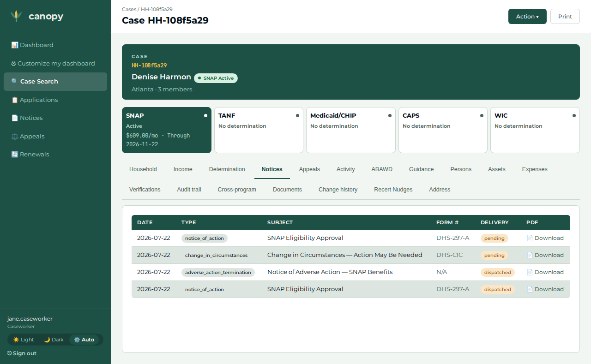The image size is (591, 364).
Task: Switch to the Audit trail tab
Action: (189, 190)
